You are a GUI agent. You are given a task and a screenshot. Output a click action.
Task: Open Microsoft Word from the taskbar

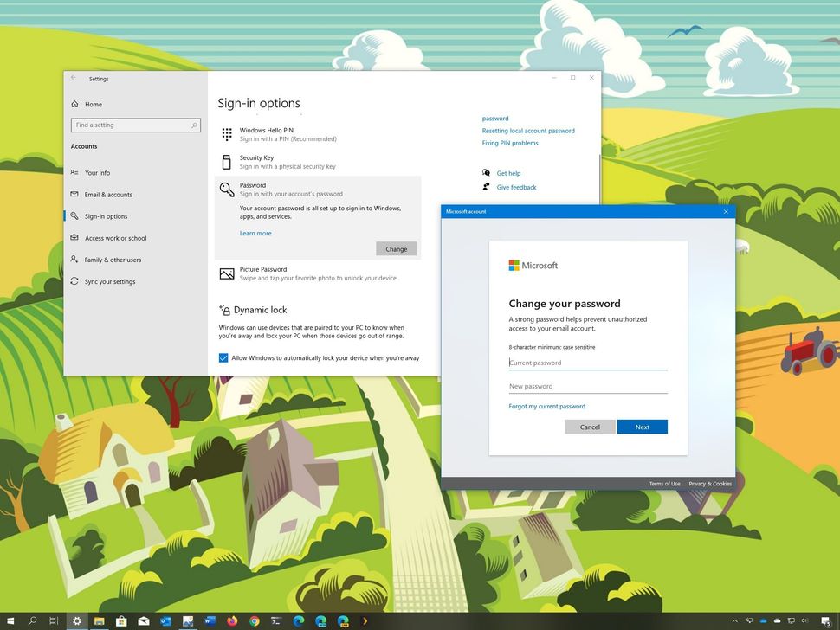[x=208, y=620]
